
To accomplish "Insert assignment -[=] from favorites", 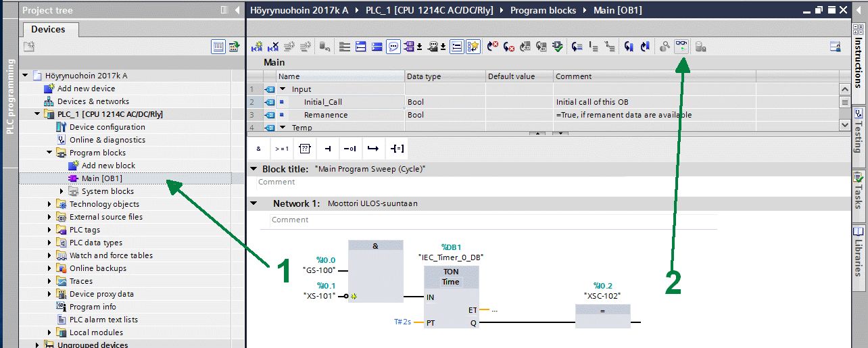I will click(x=395, y=148).
